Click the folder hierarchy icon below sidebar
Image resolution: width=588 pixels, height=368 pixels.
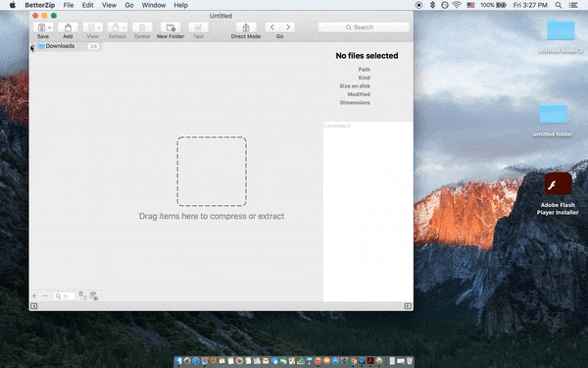82,296
